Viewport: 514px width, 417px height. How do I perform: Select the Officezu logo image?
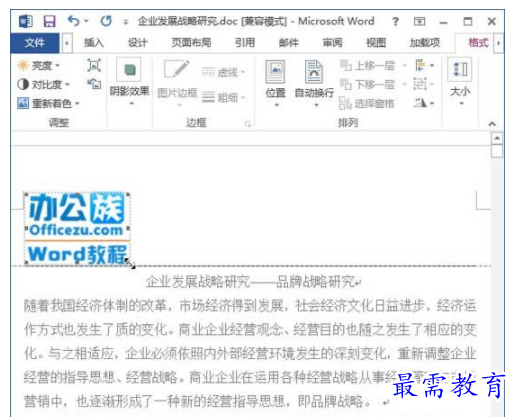[x=77, y=229]
